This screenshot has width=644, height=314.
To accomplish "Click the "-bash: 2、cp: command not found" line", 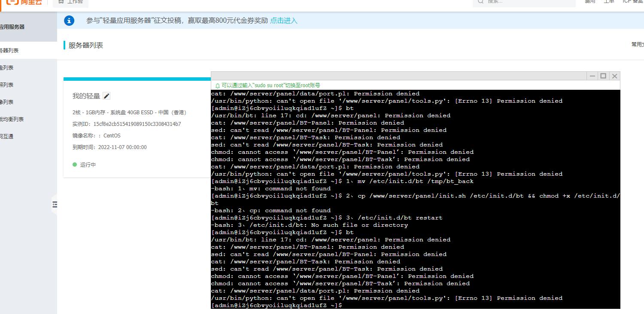I will click(x=271, y=210).
